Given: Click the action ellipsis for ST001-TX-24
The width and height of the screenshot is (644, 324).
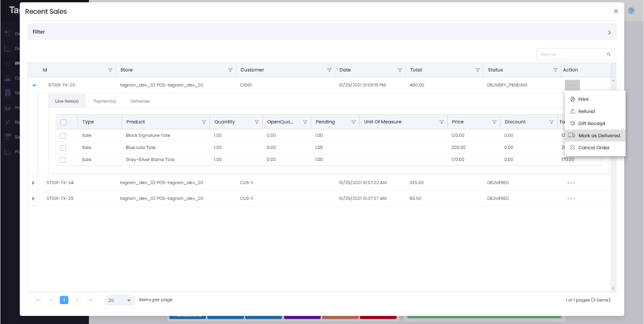Looking at the screenshot, I should tap(572, 183).
